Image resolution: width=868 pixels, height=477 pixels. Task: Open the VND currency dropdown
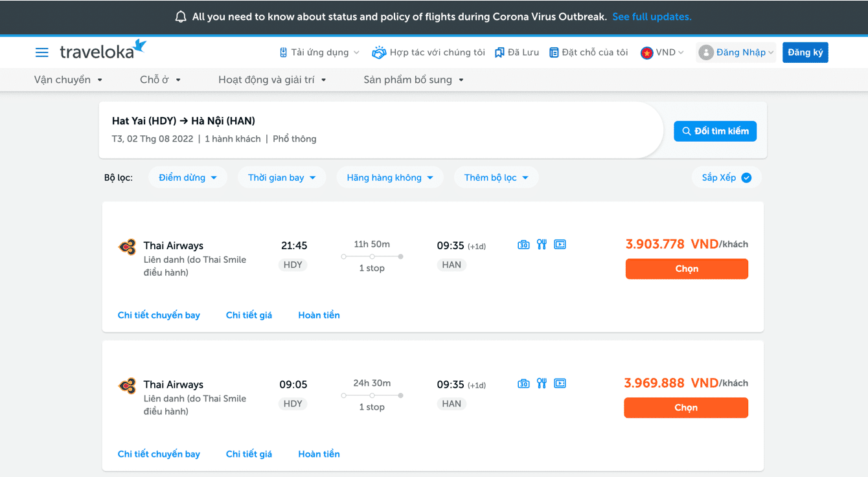[x=662, y=52]
